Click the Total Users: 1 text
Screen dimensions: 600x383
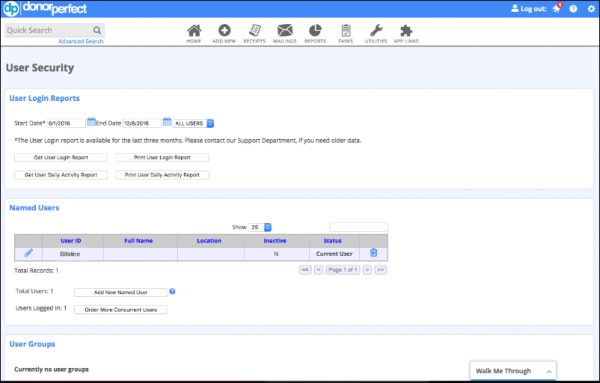coord(34,291)
